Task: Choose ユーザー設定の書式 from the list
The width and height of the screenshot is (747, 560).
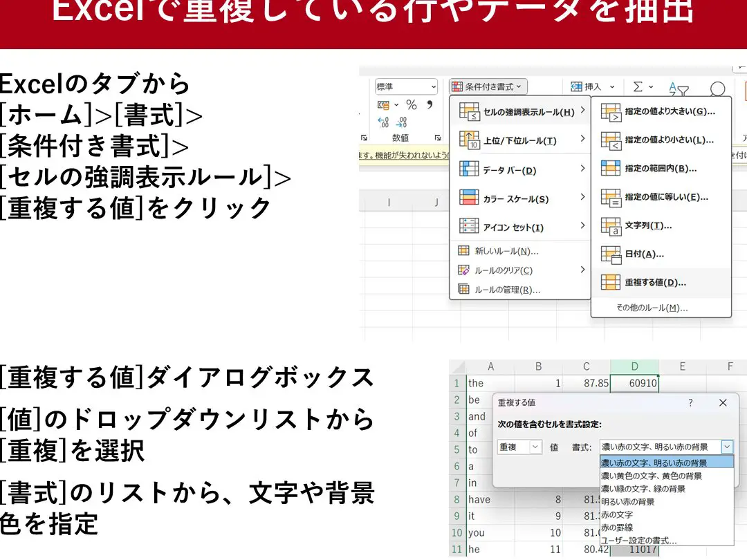Action: coord(639,541)
